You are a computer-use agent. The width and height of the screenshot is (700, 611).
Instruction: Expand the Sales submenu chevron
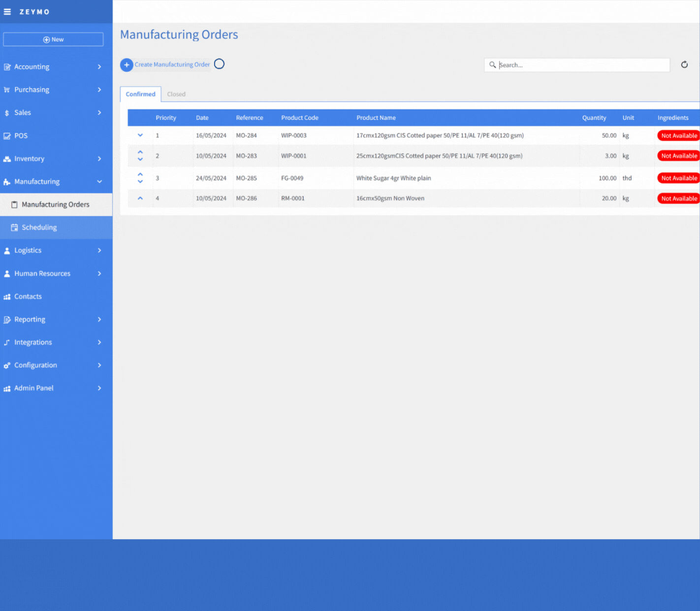coord(99,113)
